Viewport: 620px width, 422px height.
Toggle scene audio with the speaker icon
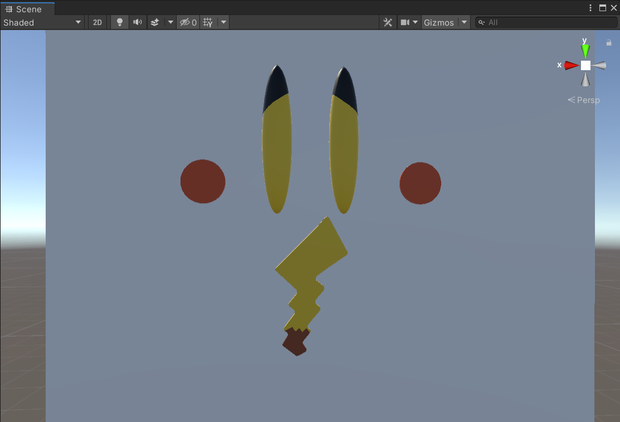point(137,23)
